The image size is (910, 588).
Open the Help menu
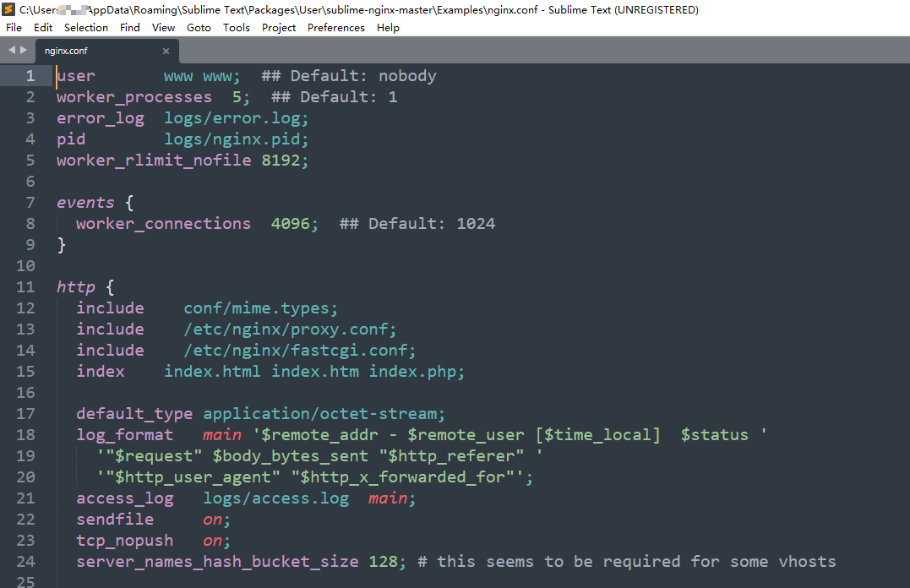tap(388, 27)
